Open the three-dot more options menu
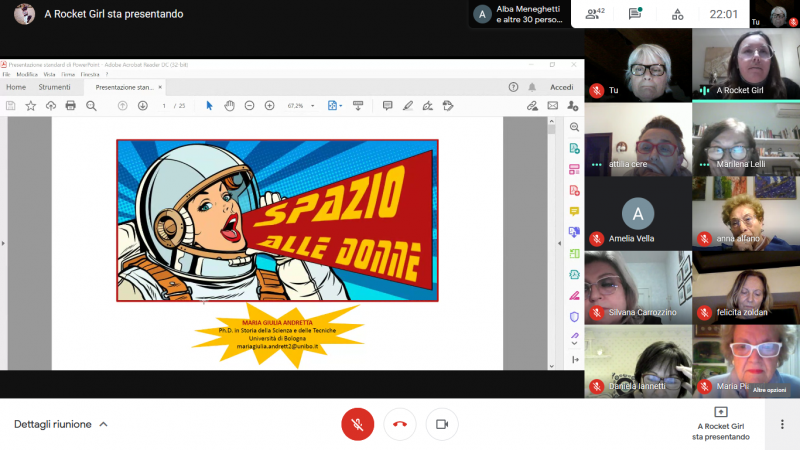 [x=782, y=424]
